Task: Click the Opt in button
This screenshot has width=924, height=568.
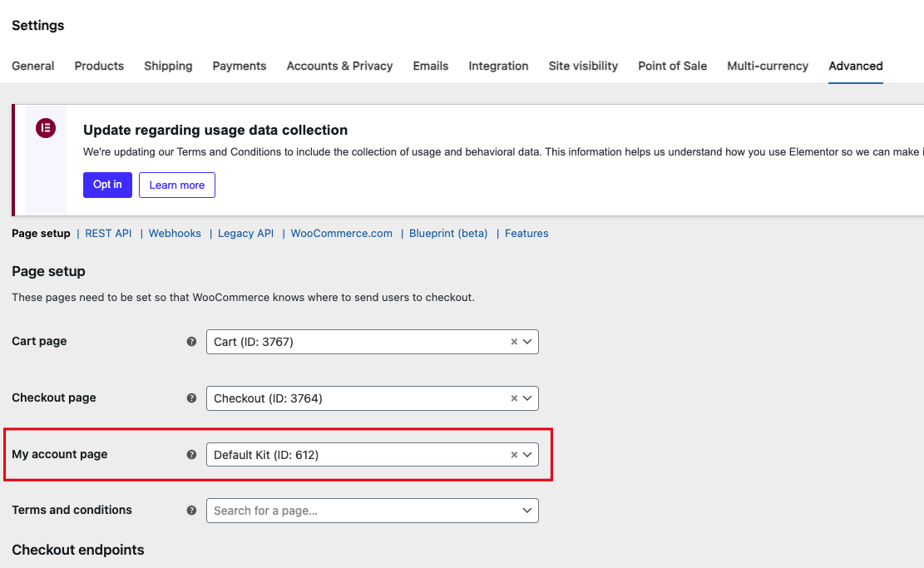Action: point(107,185)
